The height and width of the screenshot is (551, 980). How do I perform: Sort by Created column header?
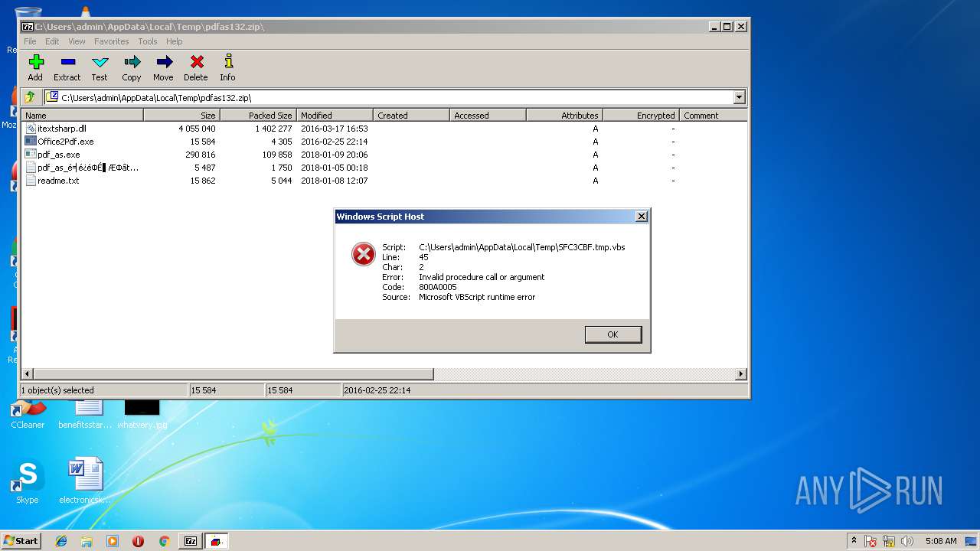pyautogui.click(x=412, y=116)
